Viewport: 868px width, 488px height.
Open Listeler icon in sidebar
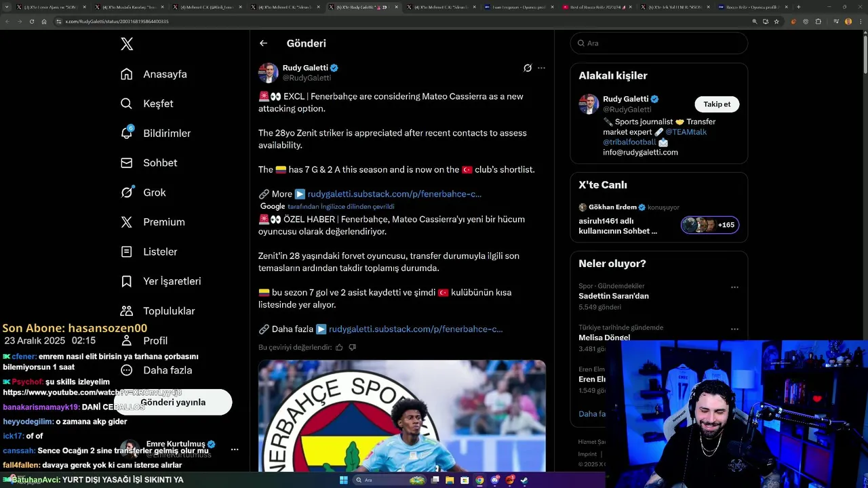[x=127, y=251]
